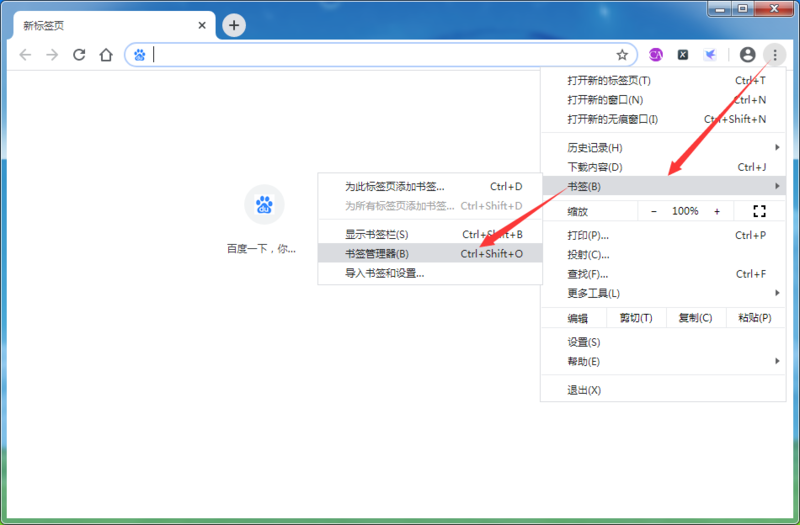The height and width of the screenshot is (525, 800).
Task: Choose 打开新的无痕窗口(I)
Action: click(663, 119)
